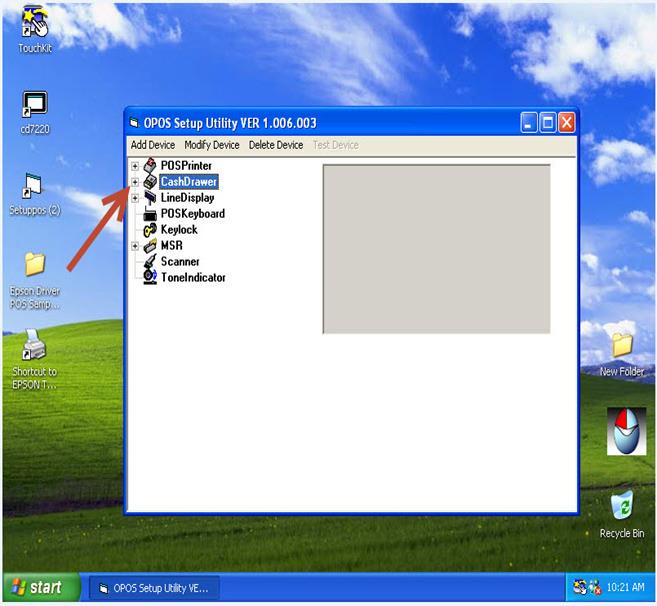Screen dimensions: 657x606
Task: Click the system tray clock 10:21 AM
Action: (x=625, y=587)
